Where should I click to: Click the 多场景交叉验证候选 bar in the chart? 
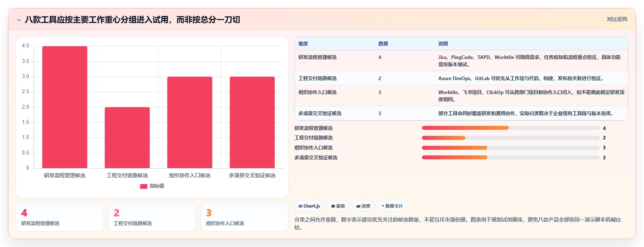click(x=252, y=122)
